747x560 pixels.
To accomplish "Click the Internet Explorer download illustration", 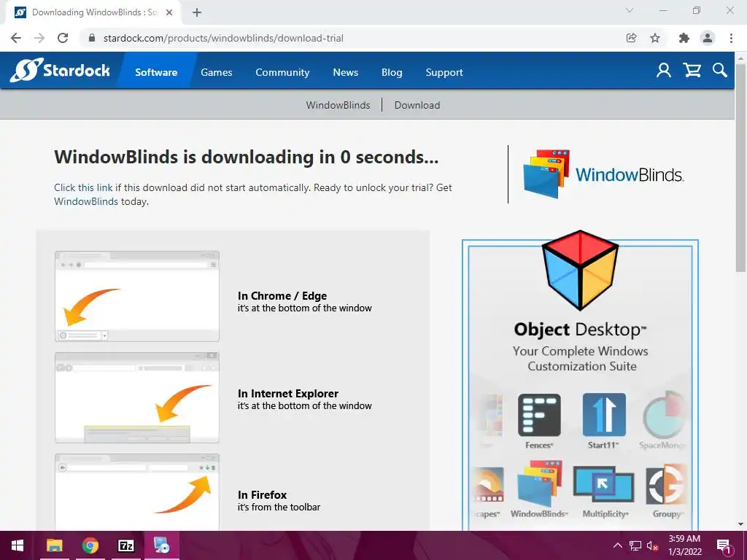I will (137, 397).
